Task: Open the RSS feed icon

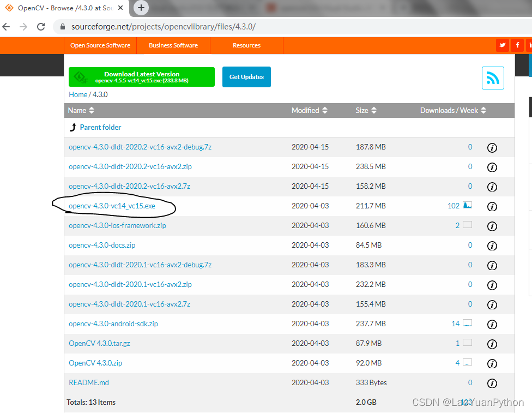Action: (x=493, y=78)
